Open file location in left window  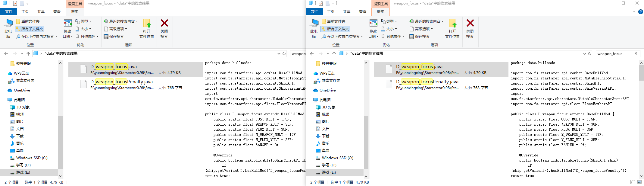point(147,29)
